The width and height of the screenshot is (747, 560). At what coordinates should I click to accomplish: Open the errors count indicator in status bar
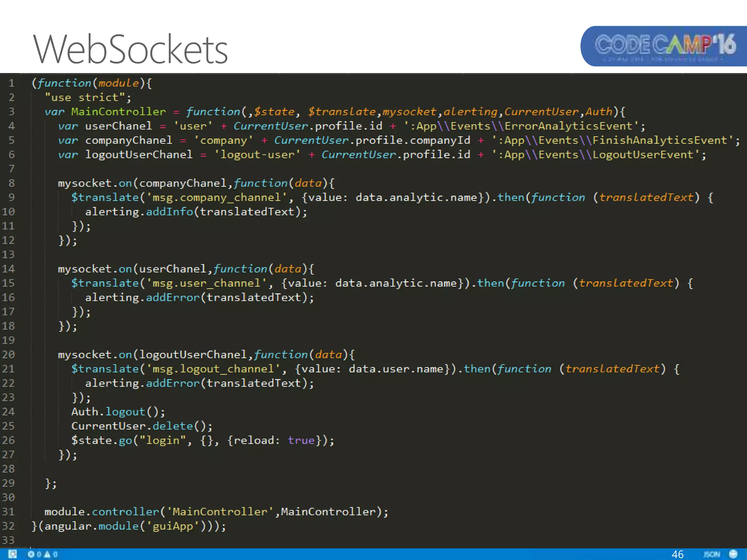click(35, 554)
